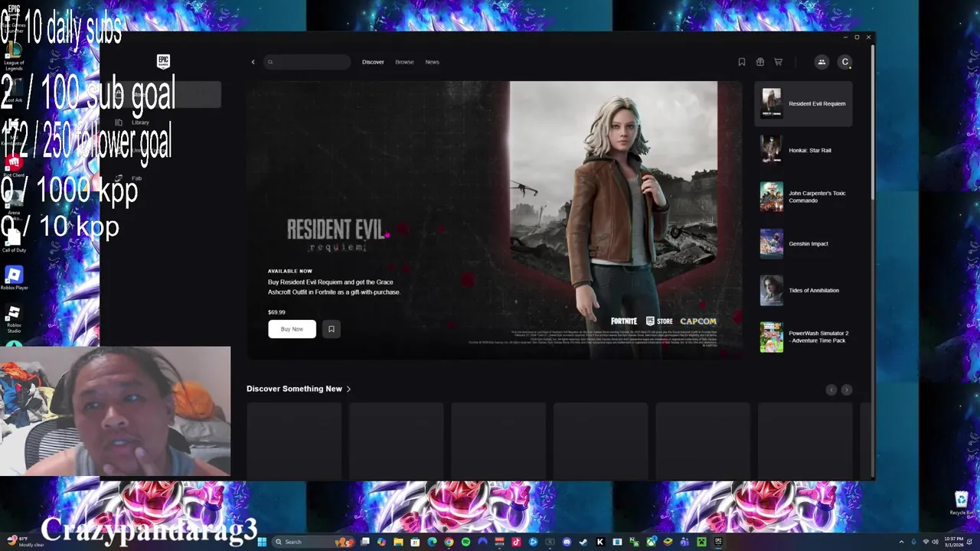Viewport: 980px width, 551px height.
Task: Open the volume control in system tray
Action: (935, 542)
